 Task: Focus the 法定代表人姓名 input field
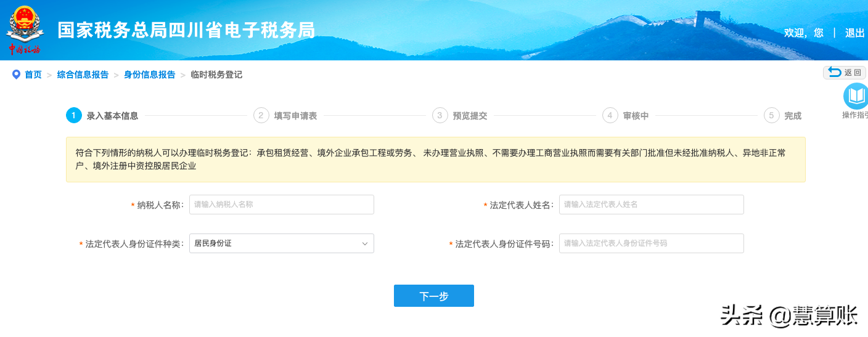point(652,205)
